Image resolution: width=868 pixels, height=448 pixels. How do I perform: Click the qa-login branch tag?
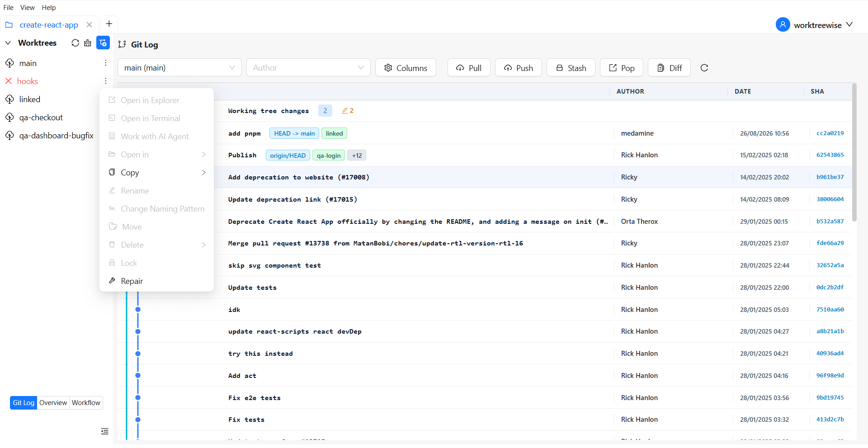[x=329, y=156]
